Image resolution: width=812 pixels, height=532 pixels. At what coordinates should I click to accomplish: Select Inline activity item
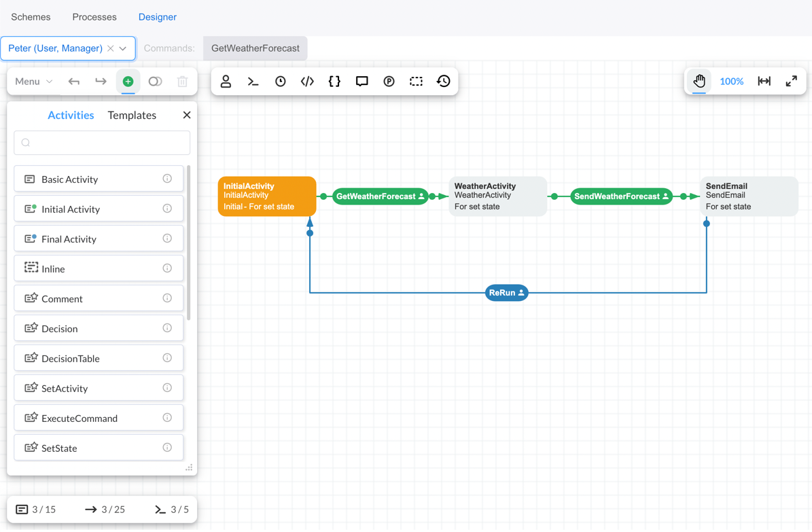pyautogui.click(x=99, y=268)
